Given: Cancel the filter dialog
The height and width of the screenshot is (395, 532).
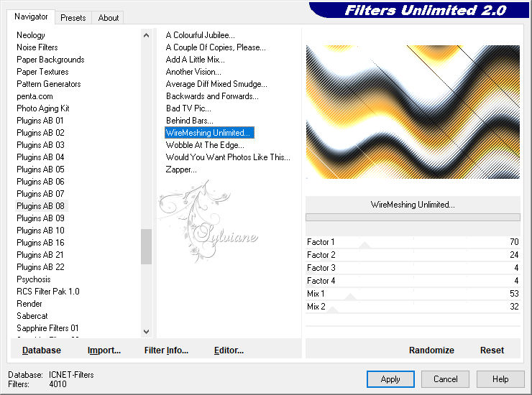Looking at the screenshot, I should (x=446, y=379).
